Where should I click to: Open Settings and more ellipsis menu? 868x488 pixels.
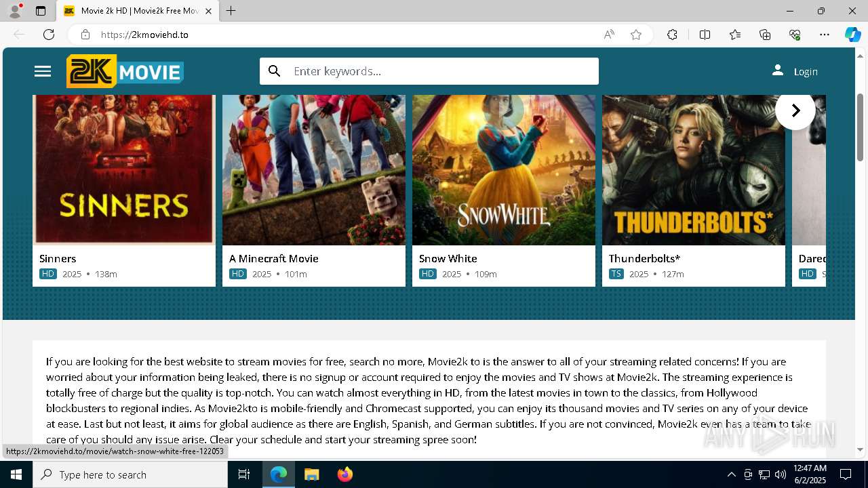pyautogui.click(x=825, y=35)
